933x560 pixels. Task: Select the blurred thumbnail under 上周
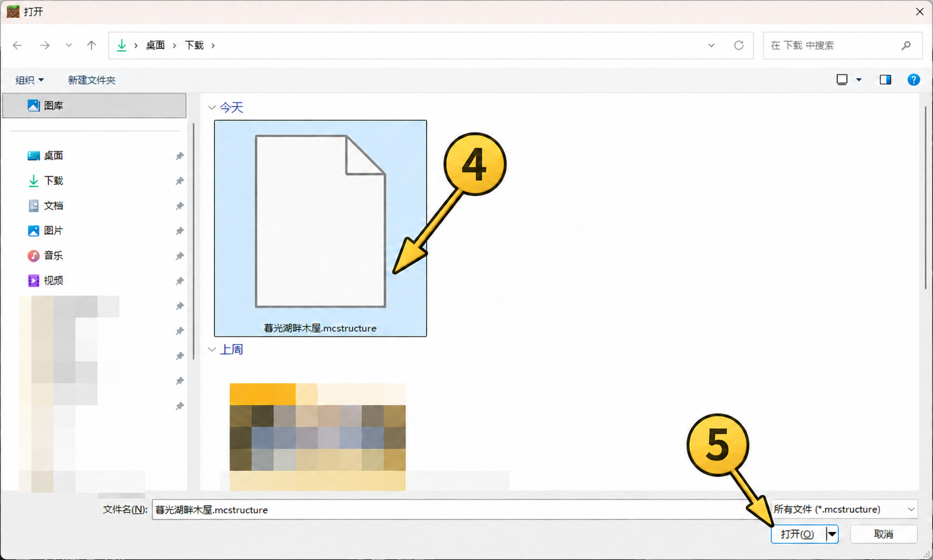click(x=318, y=437)
